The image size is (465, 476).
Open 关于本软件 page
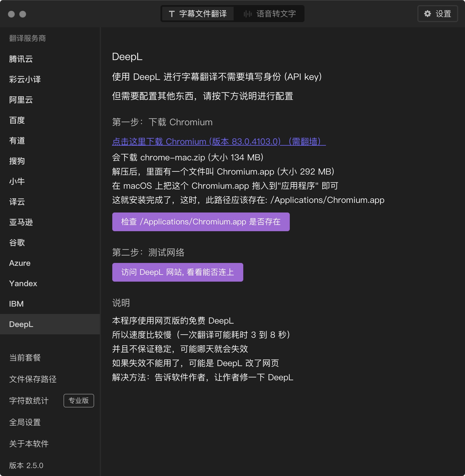pos(29,444)
